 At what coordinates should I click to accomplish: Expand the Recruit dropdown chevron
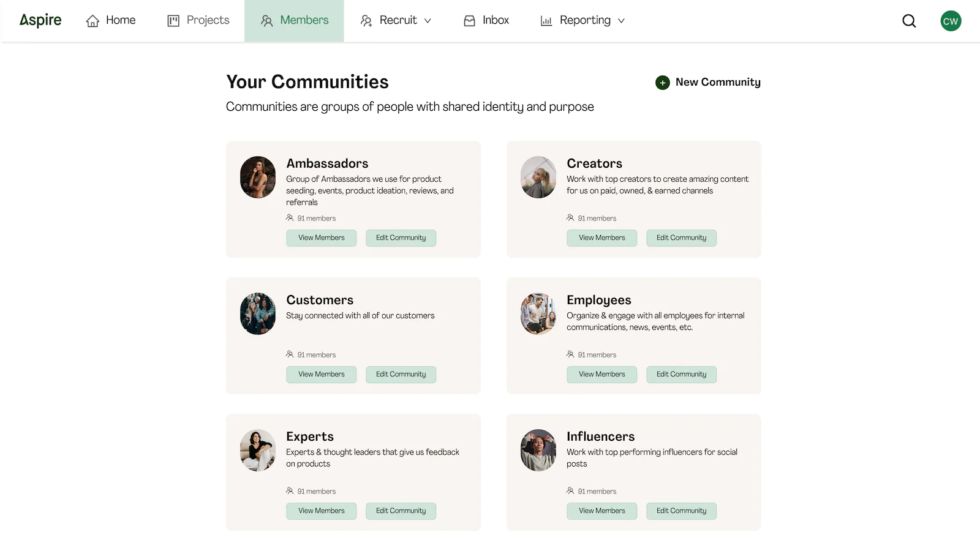point(428,21)
